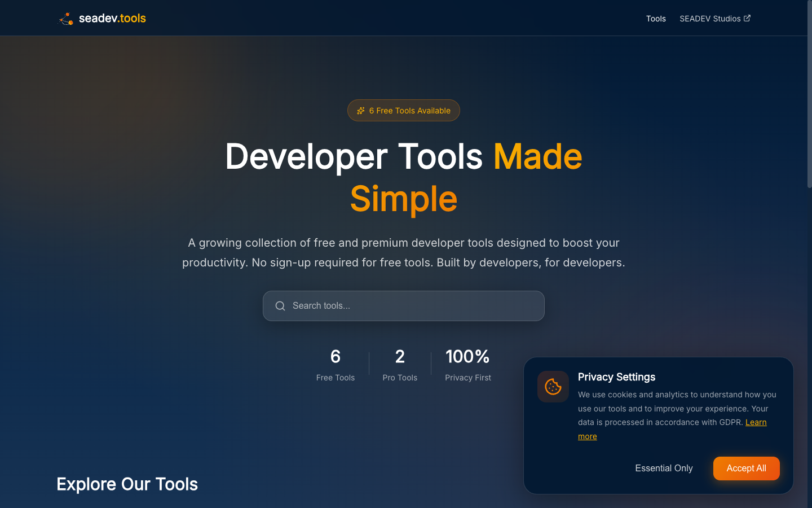Select the 100% Privacy First stat
Viewport: 812px width, 508px height.
467,364
